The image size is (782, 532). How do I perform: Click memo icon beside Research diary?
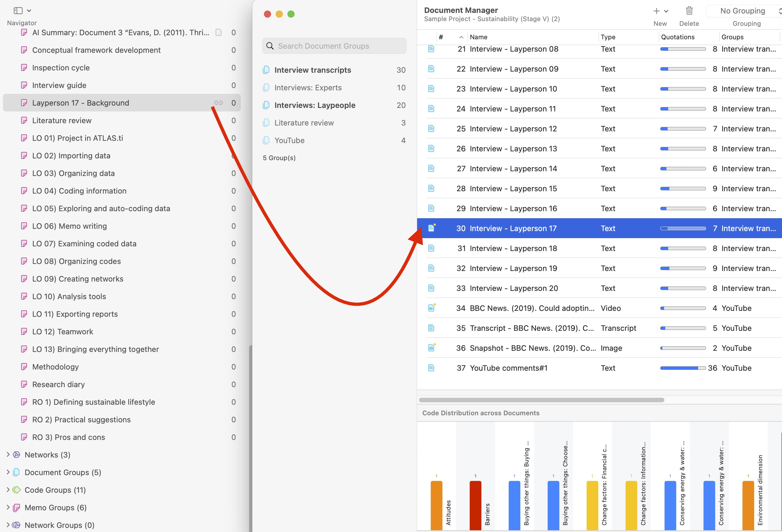click(24, 384)
